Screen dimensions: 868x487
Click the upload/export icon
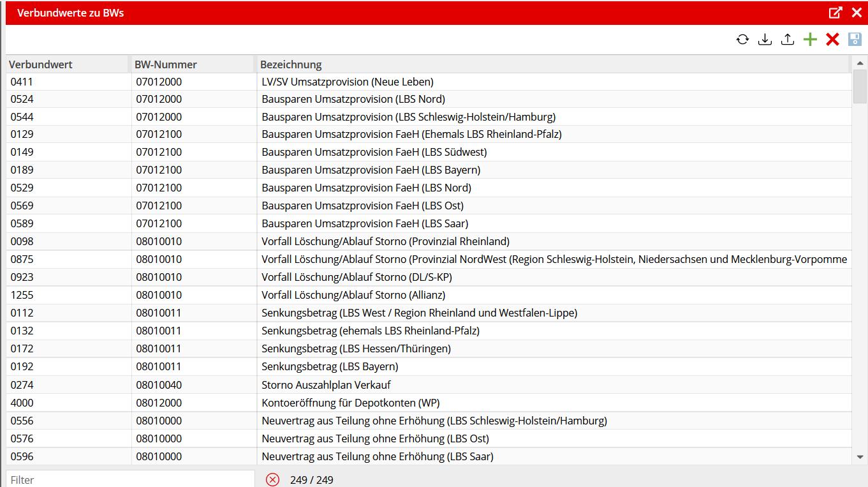[788, 40]
